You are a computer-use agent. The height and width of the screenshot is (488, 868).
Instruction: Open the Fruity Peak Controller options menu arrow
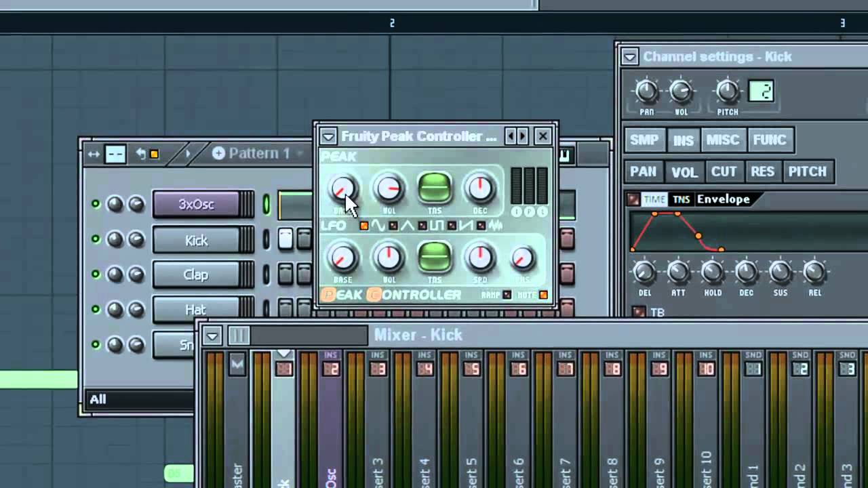click(x=329, y=137)
